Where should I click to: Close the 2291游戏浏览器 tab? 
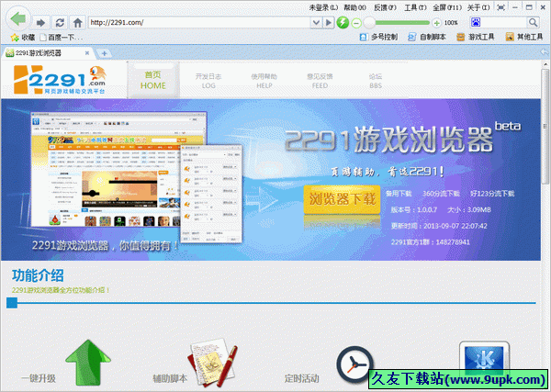coord(87,53)
